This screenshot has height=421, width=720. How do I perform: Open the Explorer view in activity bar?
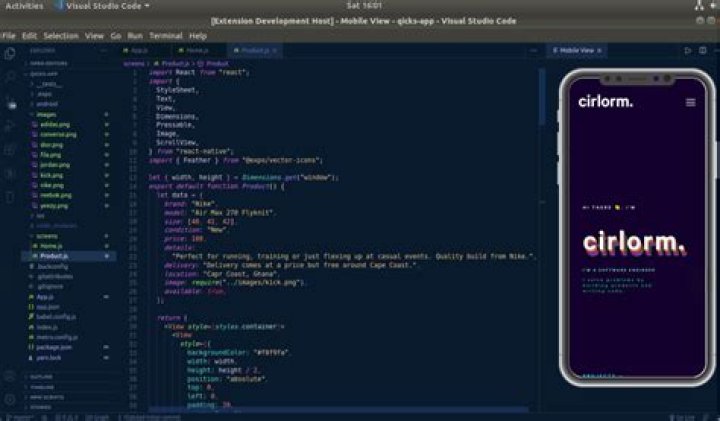pyautogui.click(x=10, y=54)
